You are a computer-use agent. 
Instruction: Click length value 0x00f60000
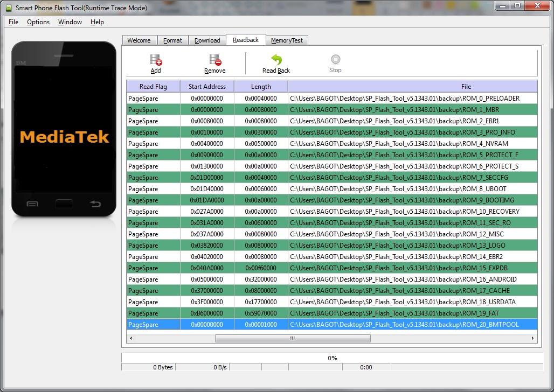click(x=261, y=268)
